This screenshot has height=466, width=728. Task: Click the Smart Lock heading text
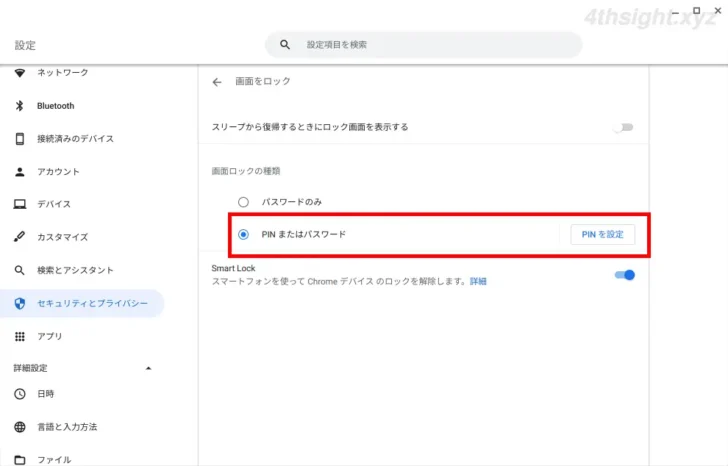pos(233,268)
